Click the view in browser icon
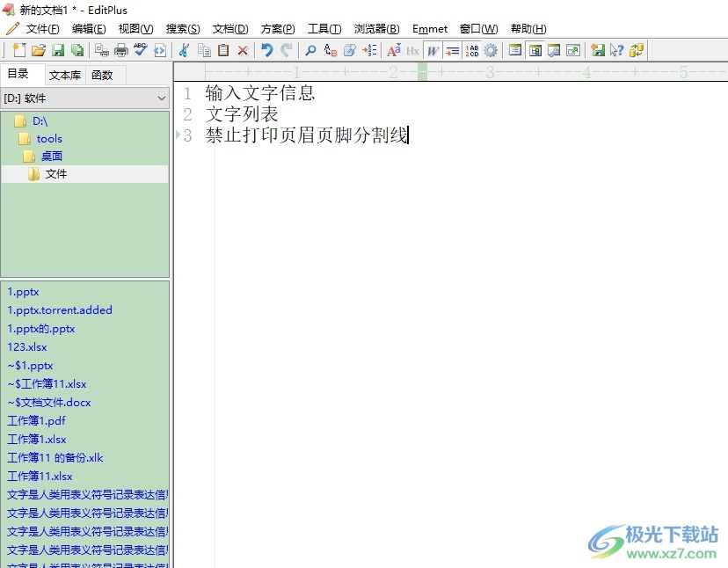728x568 pixels. 160,50
